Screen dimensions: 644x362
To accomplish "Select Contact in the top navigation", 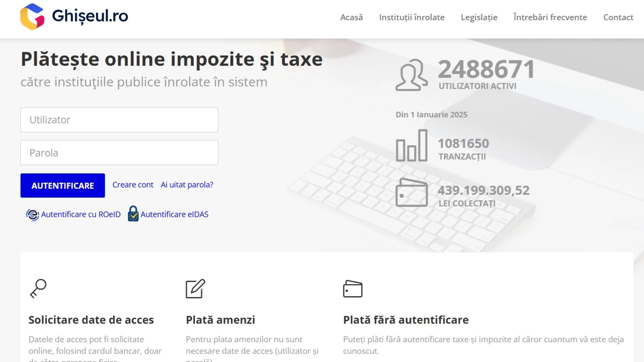I will pyautogui.click(x=618, y=17).
